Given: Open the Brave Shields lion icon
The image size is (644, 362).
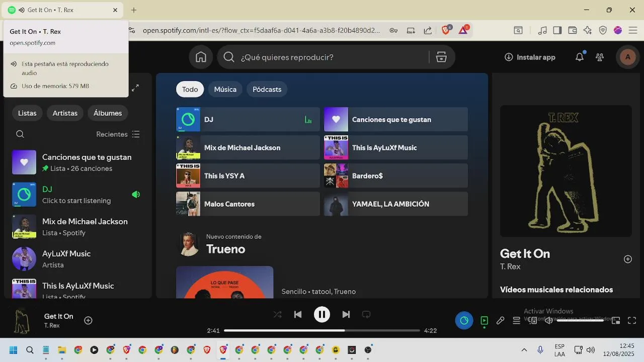Looking at the screenshot, I should pos(446,30).
